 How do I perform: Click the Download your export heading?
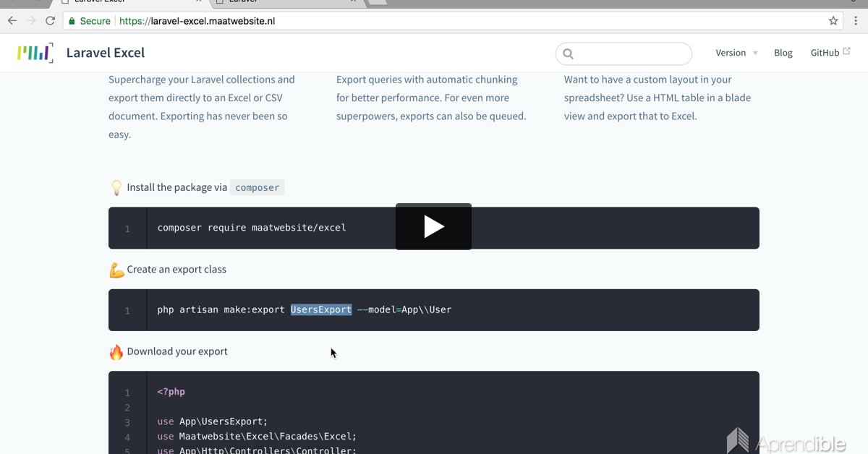(x=177, y=351)
